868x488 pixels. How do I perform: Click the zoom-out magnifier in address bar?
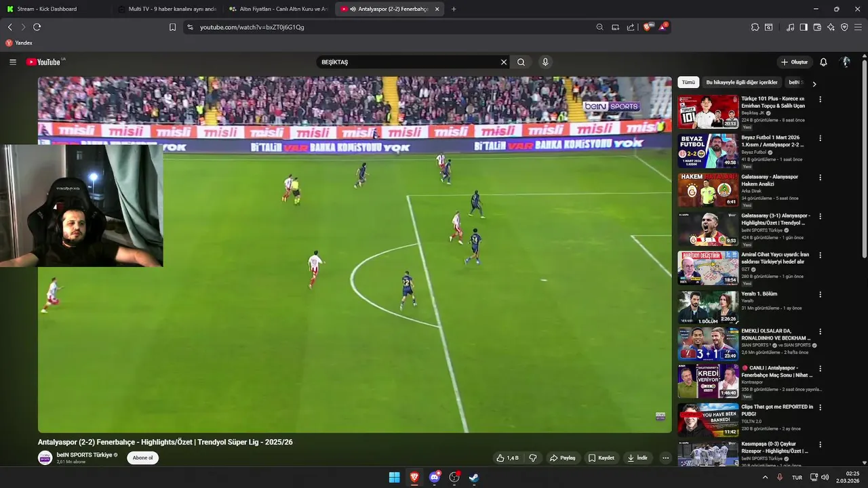coord(599,27)
